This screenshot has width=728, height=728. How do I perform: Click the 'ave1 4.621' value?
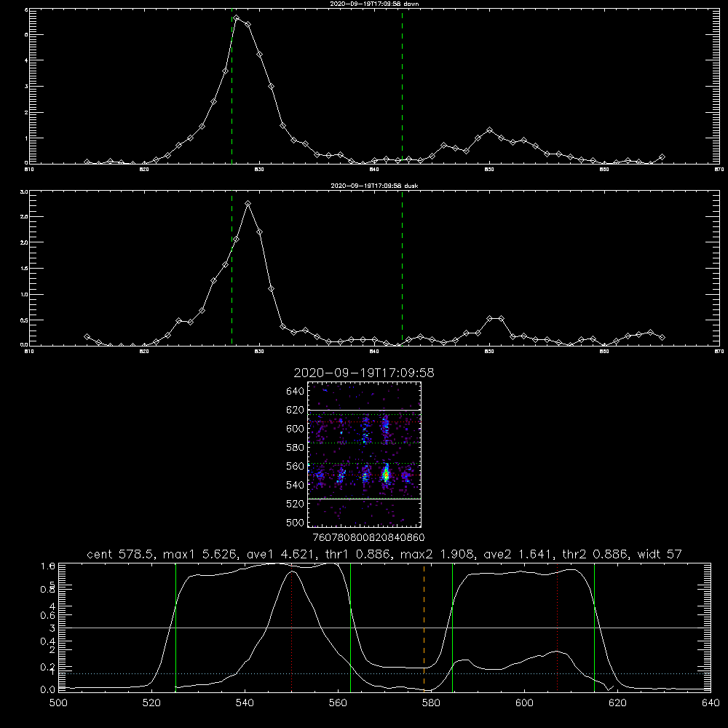coord(282,554)
